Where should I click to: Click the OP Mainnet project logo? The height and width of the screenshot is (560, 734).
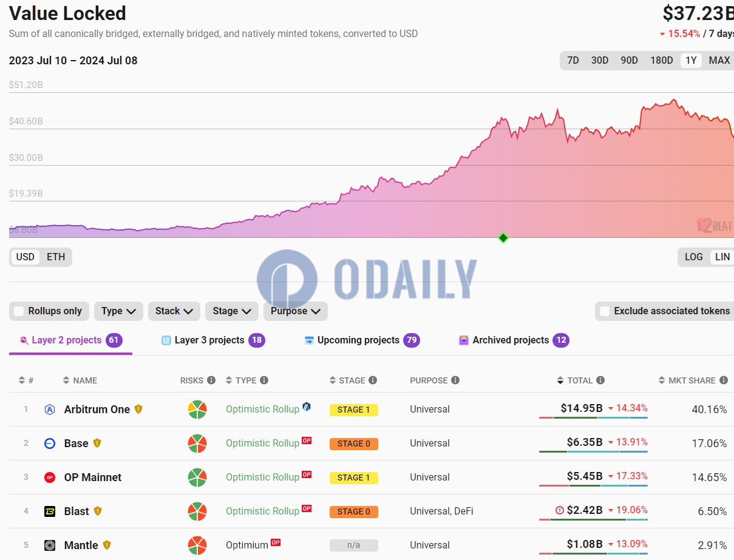coord(50,477)
